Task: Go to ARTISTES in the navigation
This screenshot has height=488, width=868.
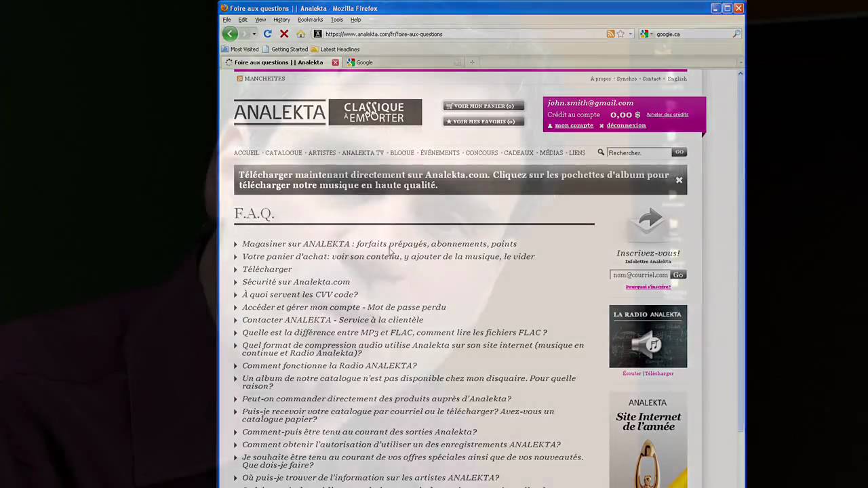Action: click(x=322, y=153)
